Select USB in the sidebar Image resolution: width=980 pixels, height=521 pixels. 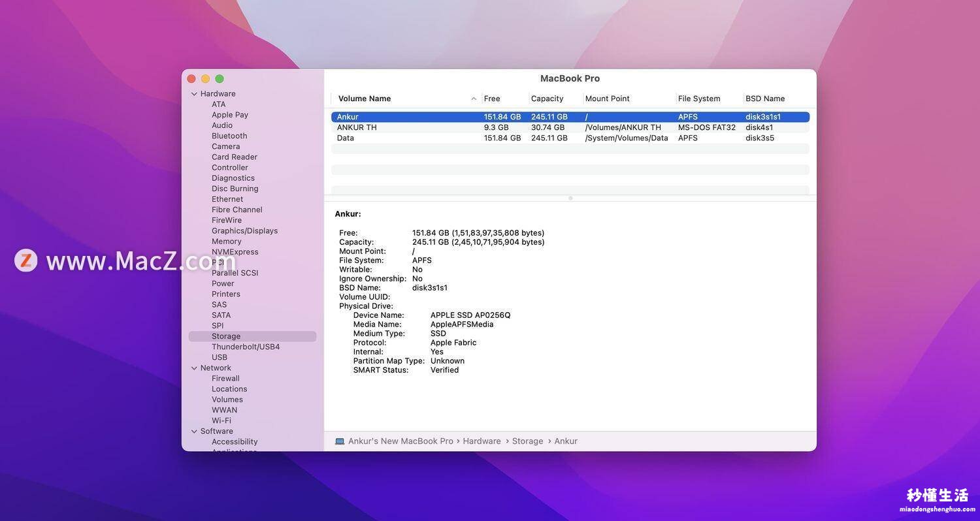click(219, 357)
